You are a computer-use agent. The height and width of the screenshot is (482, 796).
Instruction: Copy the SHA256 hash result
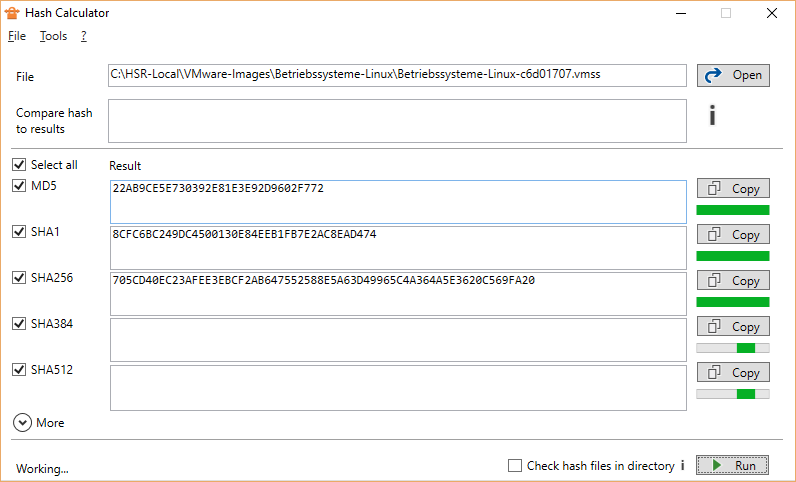(733, 280)
